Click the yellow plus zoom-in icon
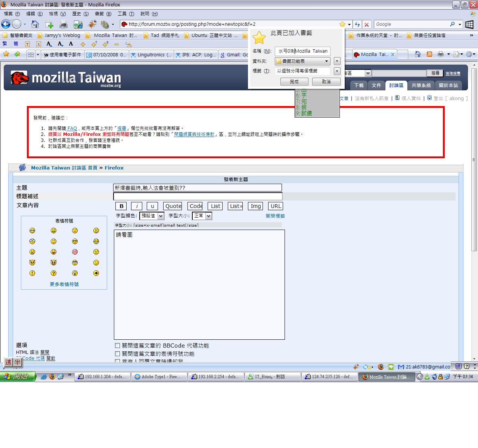Screen dimensions: 478x448 click(83, 44)
